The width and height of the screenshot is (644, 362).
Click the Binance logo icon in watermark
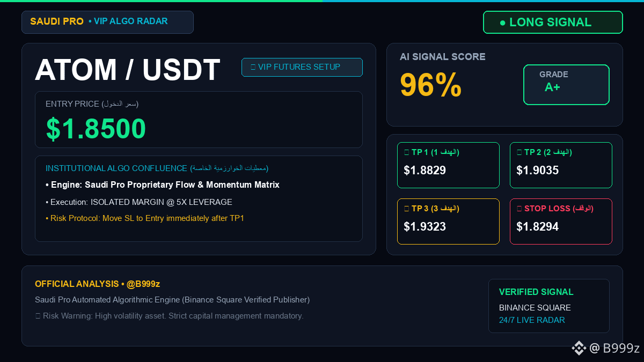579,348
